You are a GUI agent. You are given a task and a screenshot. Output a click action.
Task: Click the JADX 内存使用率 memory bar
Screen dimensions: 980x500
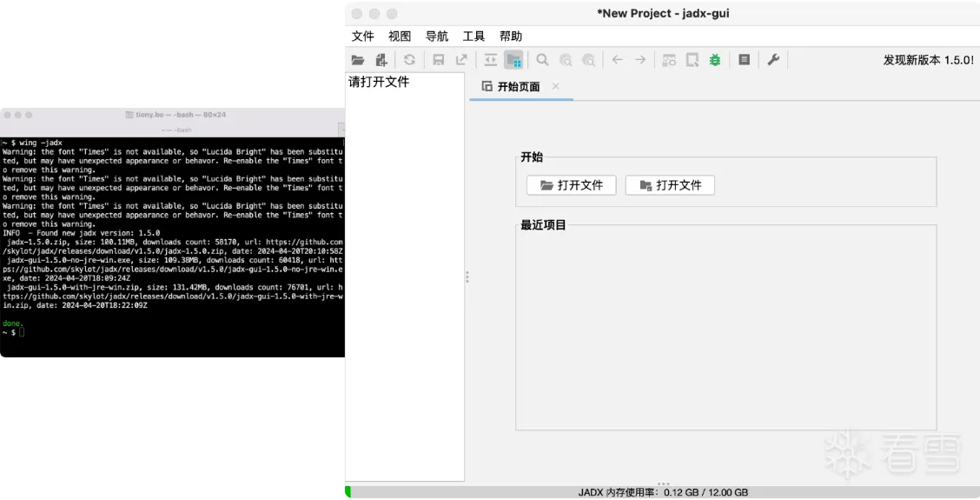pos(663,492)
